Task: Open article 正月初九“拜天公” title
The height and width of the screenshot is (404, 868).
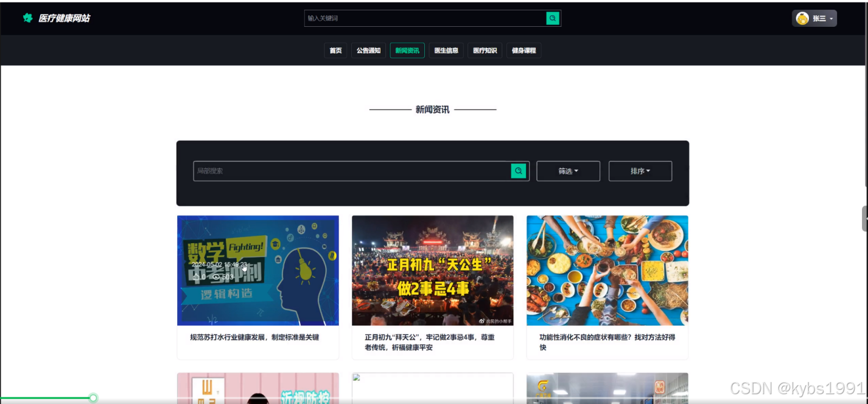Action: pos(430,342)
